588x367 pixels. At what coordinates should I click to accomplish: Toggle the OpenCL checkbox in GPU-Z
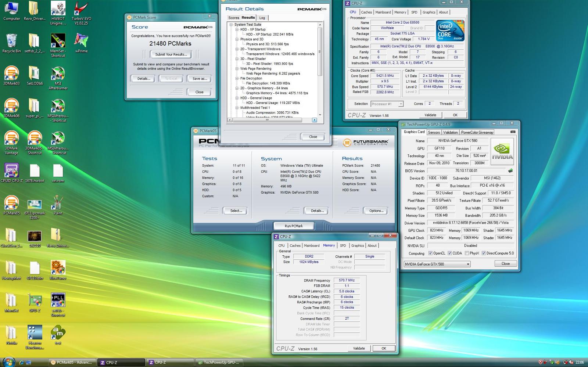(x=430, y=253)
